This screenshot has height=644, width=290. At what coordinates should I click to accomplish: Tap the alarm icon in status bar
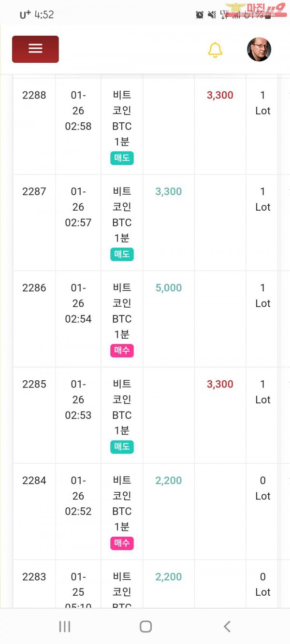200,15
